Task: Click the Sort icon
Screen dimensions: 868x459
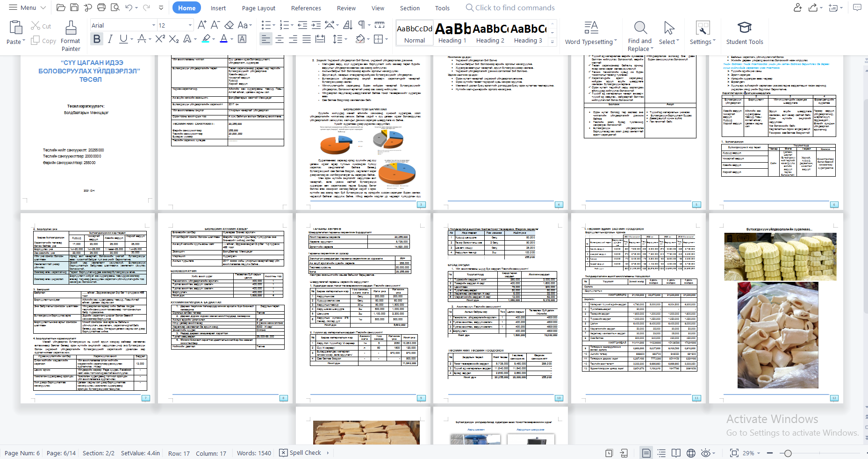Action: point(348,25)
